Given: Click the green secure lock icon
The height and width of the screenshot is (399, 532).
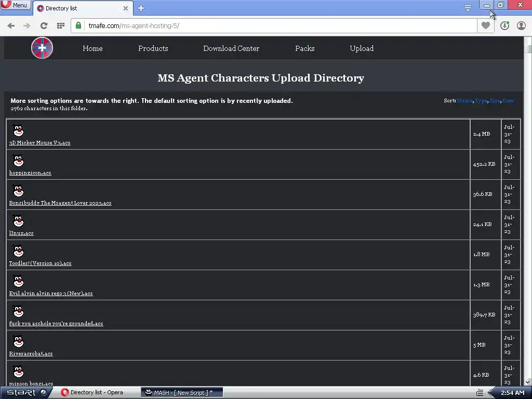Looking at the screenshot, I should click(78, 25).
